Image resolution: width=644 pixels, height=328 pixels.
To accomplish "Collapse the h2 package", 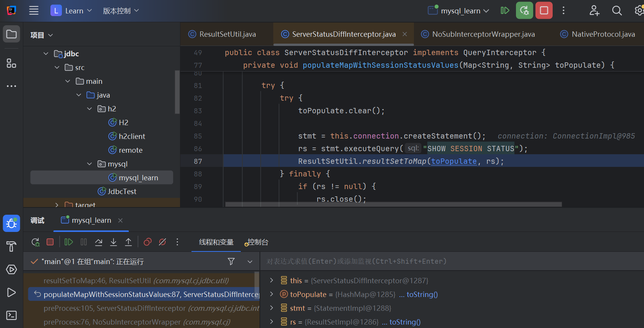I will [x=89, y=109].
